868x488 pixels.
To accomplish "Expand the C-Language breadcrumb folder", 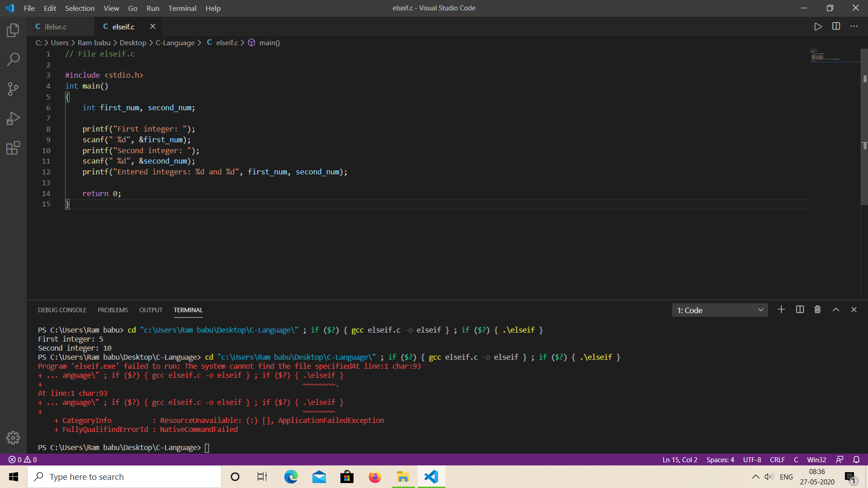I will click(x=175, y=42).
